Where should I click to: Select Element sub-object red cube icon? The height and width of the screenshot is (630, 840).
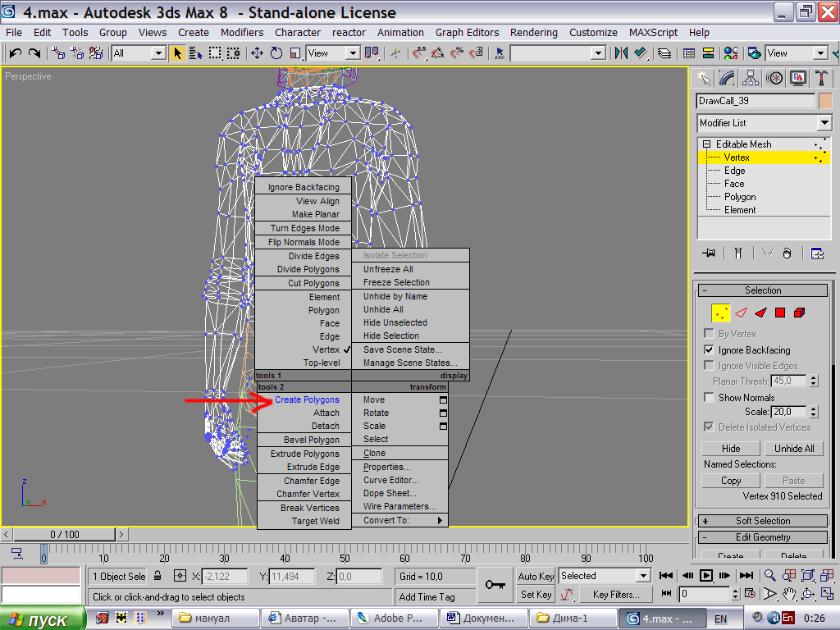tap(799, 313)
